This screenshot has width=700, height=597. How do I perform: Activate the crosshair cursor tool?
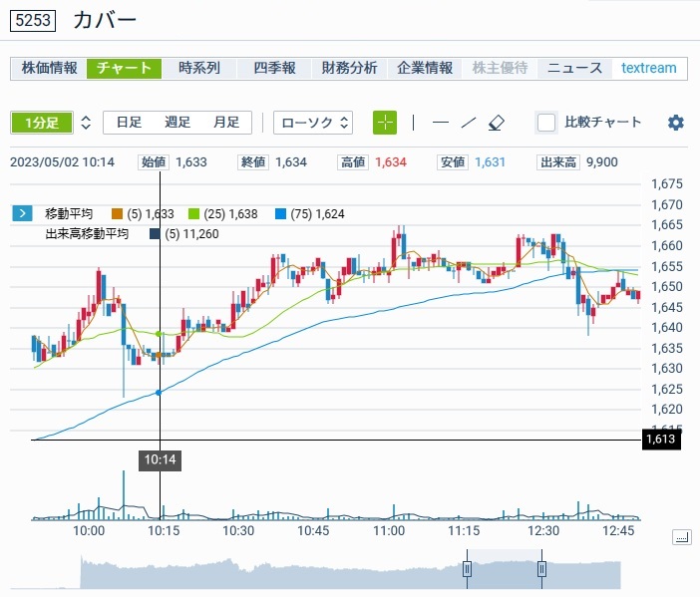point(385,123)
